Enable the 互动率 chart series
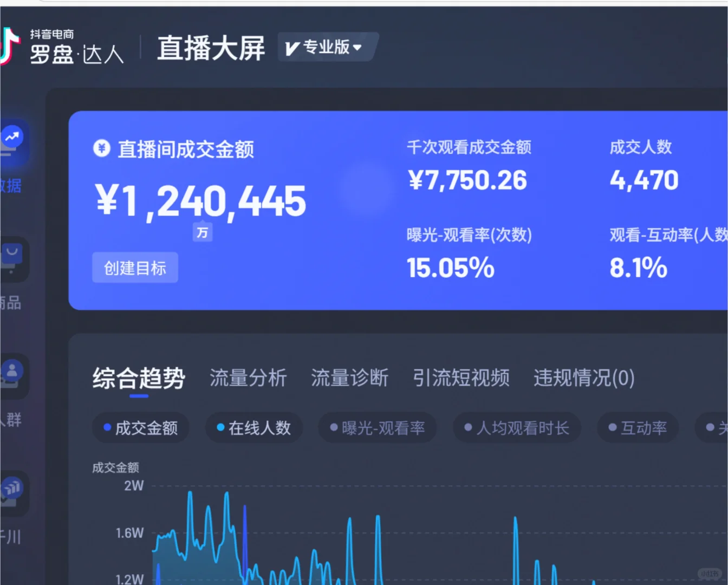 point(638,428)
